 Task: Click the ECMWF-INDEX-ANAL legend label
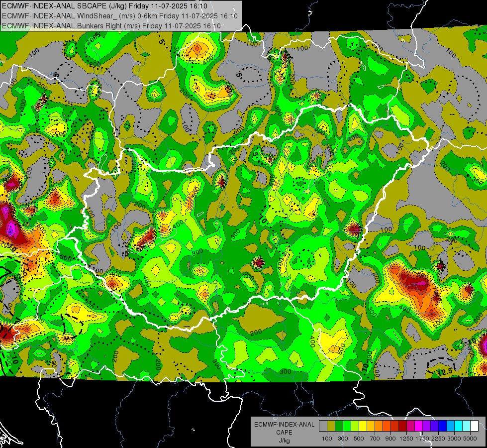pyautogui.click(x=284, y=425)
